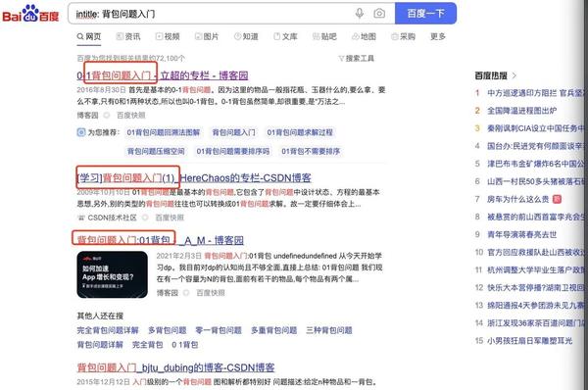Viewport: 588px width, 390px height.
Task: Open the 搜索工具 filter
Action: tap(357, 58)
